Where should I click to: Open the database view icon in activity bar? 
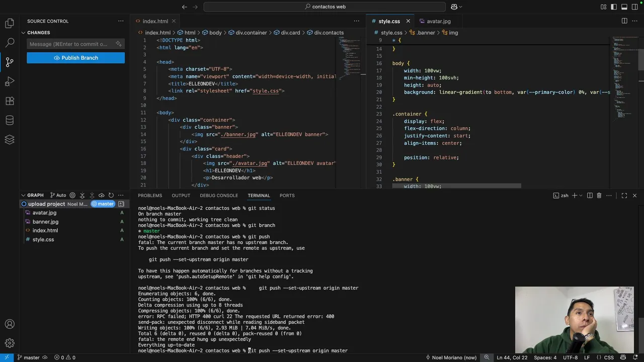[10, 120]
